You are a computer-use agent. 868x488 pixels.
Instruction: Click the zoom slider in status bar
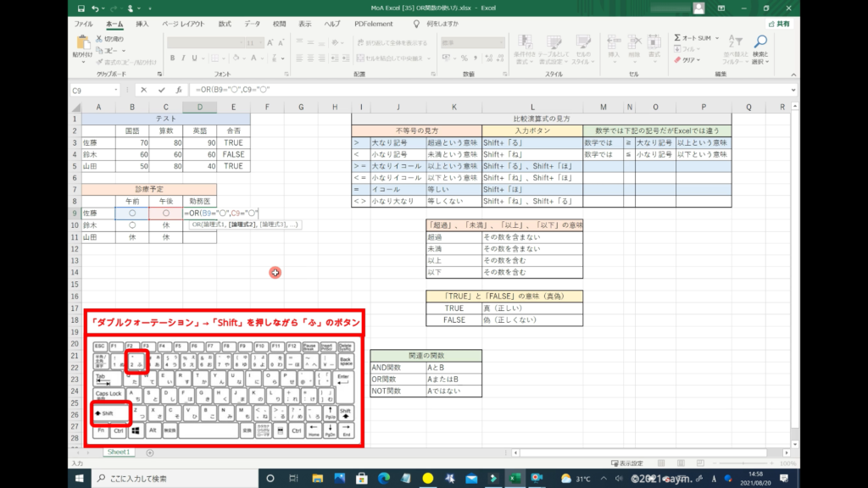pos(742,463)
